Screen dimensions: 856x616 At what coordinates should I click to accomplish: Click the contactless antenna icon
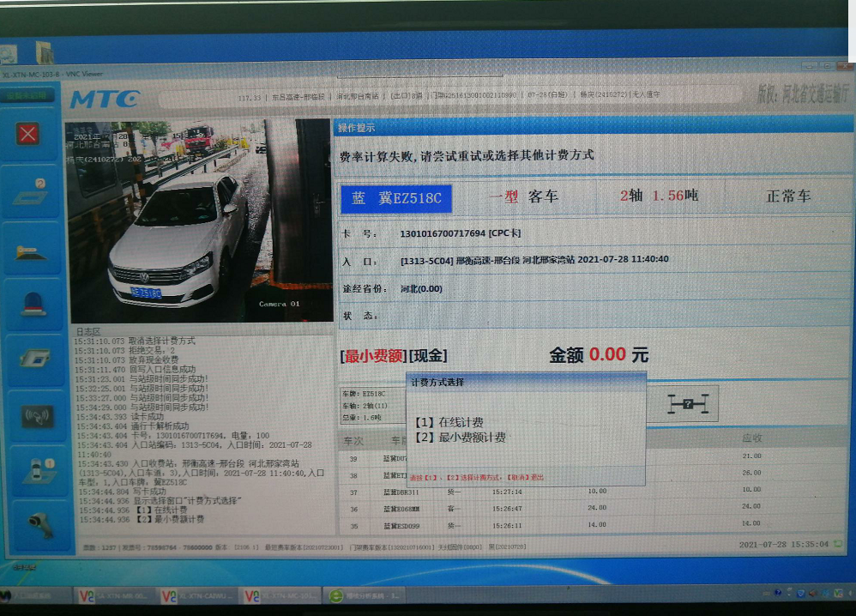tap(37, 417)
